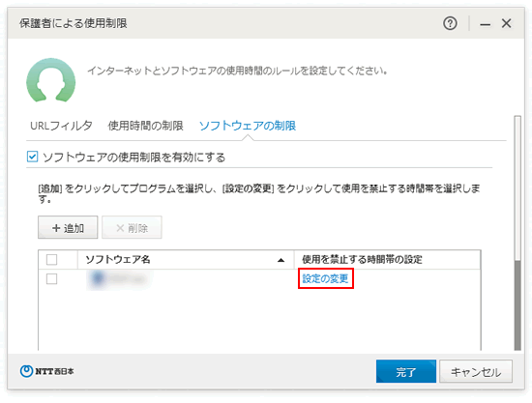Confirm with the 完了 button
This screenshot has width=532, height=403.
[406, 371]
